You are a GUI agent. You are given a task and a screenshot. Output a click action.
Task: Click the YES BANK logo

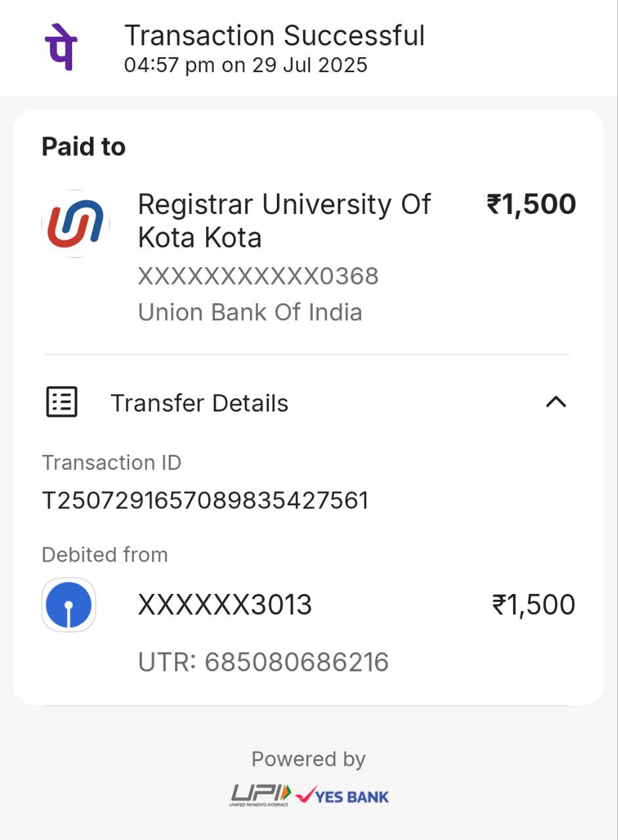342,795
